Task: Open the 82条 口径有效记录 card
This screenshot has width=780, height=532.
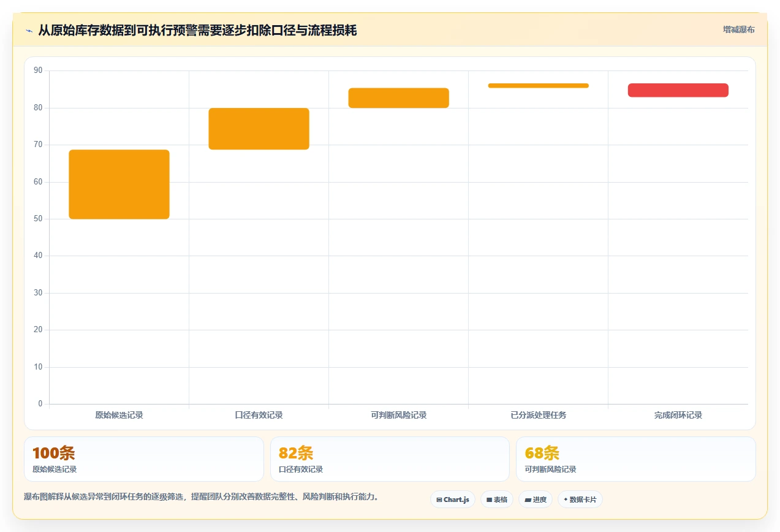Action: tap(390, 459)
